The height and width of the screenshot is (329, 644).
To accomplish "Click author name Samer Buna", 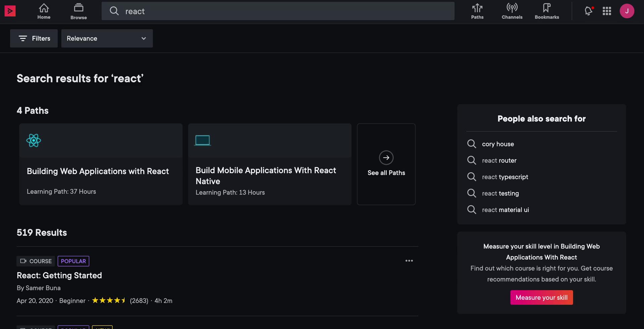I will coord(43,288).
